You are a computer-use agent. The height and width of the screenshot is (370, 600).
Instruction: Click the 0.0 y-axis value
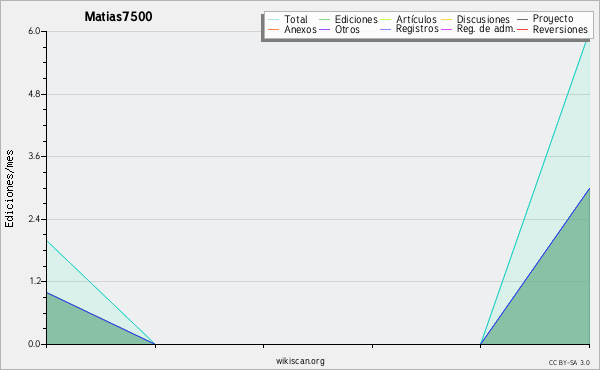pos(34,344)
